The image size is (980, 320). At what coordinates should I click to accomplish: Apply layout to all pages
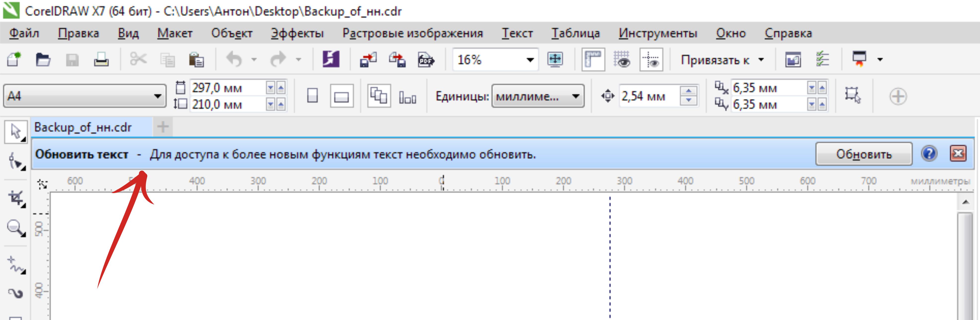[x=379, y=96]
